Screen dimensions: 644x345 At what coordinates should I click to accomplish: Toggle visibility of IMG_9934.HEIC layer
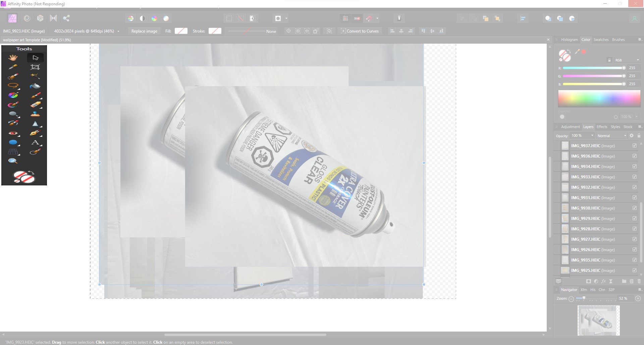click(x=635, y=166)
